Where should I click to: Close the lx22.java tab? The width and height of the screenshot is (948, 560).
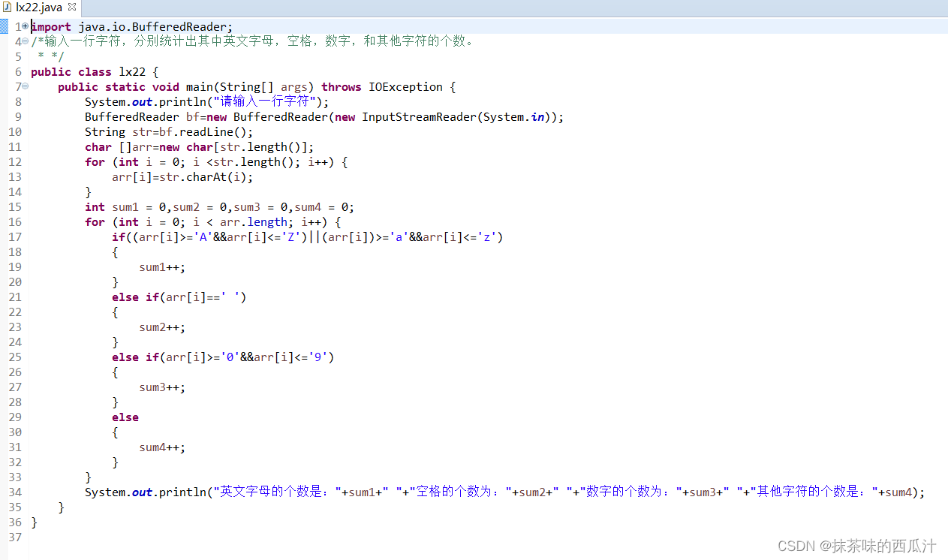point(72,8)
